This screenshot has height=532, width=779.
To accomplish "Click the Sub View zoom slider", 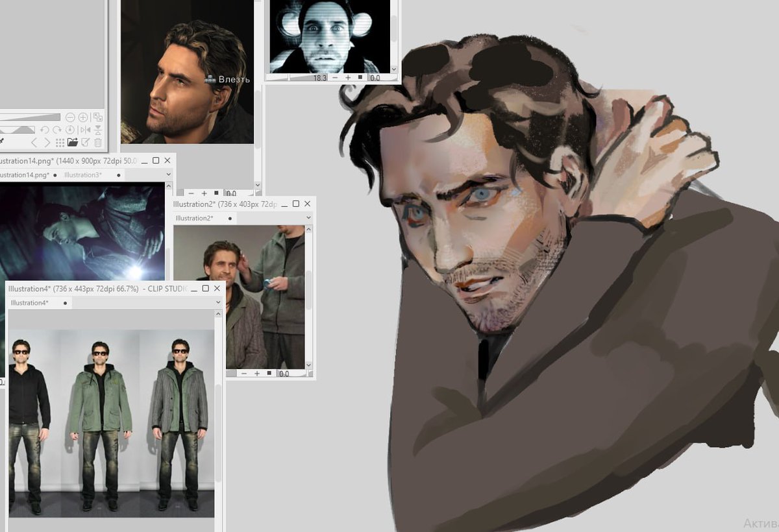I will point(30,117).
